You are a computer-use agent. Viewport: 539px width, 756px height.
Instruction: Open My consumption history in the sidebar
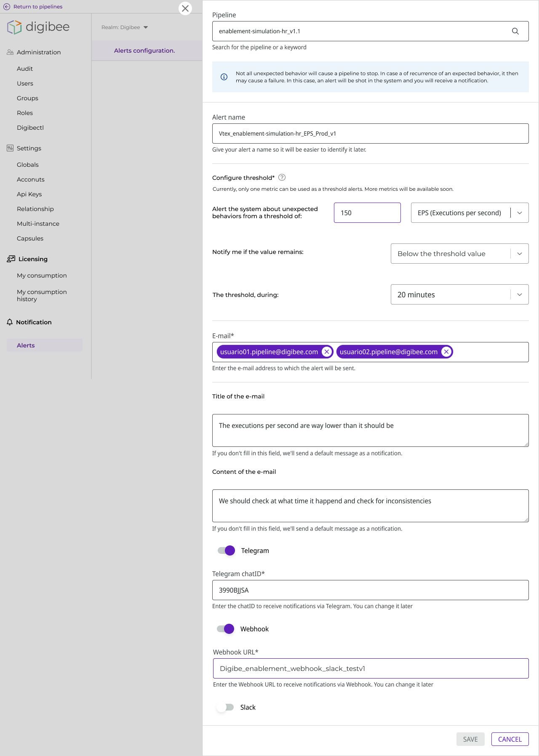tap(42, 295)
